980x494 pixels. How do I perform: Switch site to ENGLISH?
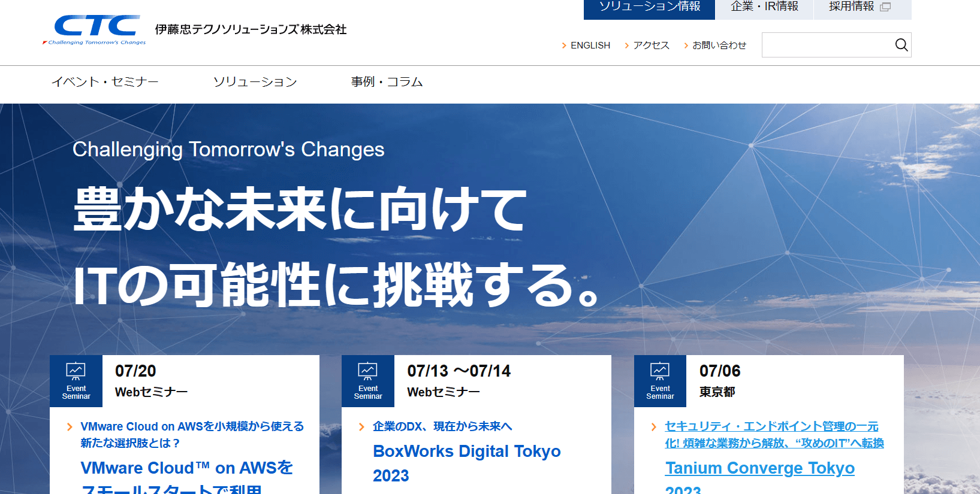(590, 46)
